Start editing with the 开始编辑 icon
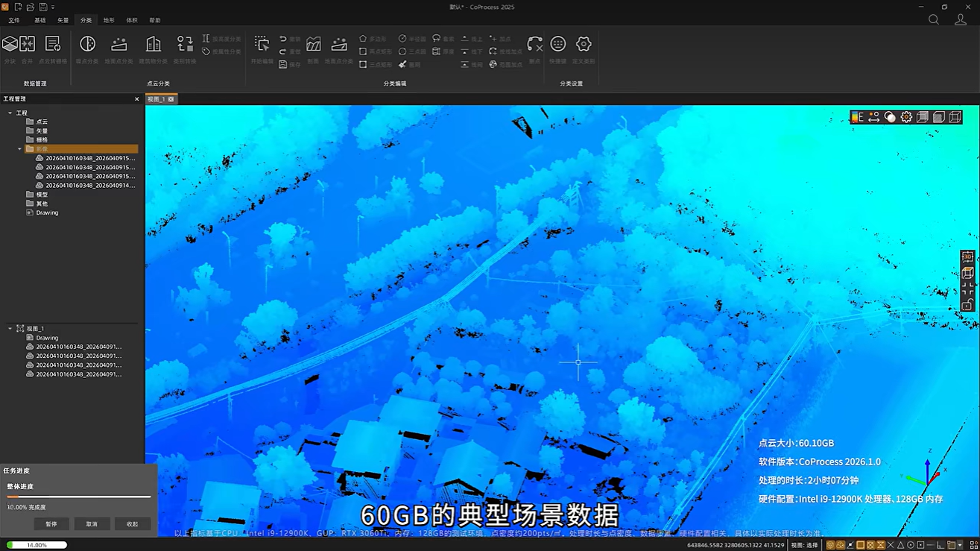The width and height of the screenshot is (980, 551). click(262, 49)
